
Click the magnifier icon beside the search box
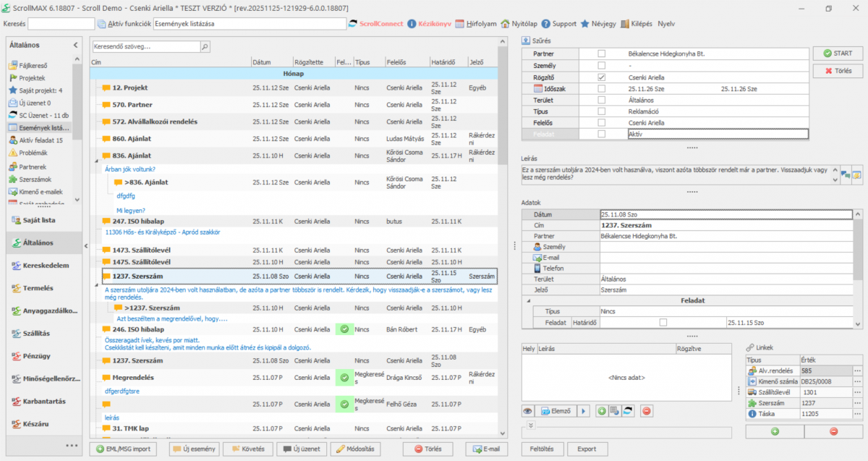(205, 46)
